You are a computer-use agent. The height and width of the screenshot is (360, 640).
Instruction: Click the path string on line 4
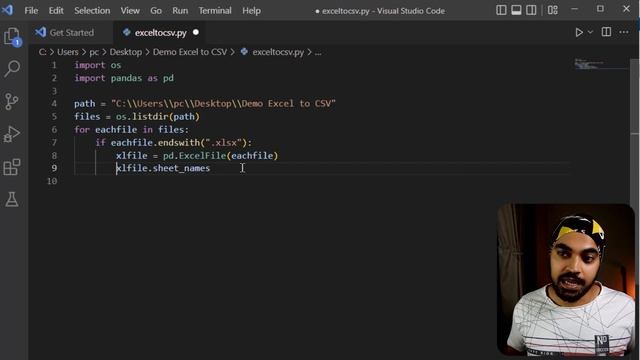[x=223, y=104]
